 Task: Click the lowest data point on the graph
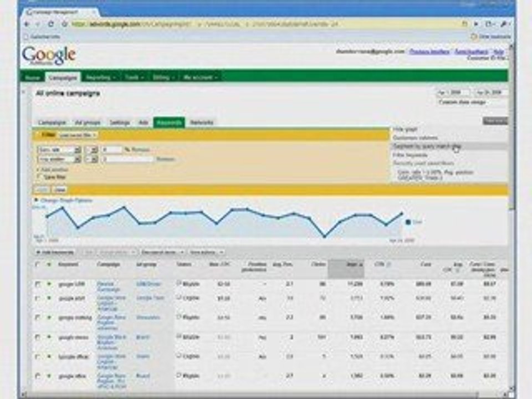(x=325, y=237)
